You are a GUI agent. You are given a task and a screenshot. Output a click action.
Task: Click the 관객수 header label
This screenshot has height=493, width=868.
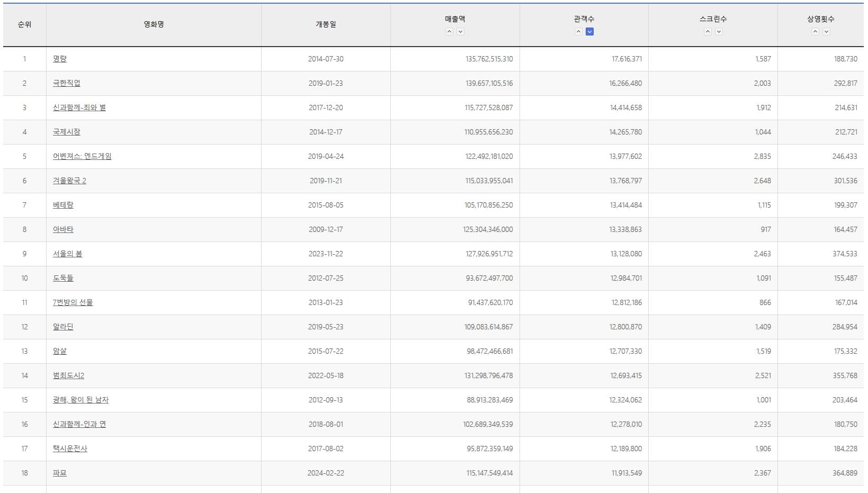pyautogui.click(x=584, y=19)
